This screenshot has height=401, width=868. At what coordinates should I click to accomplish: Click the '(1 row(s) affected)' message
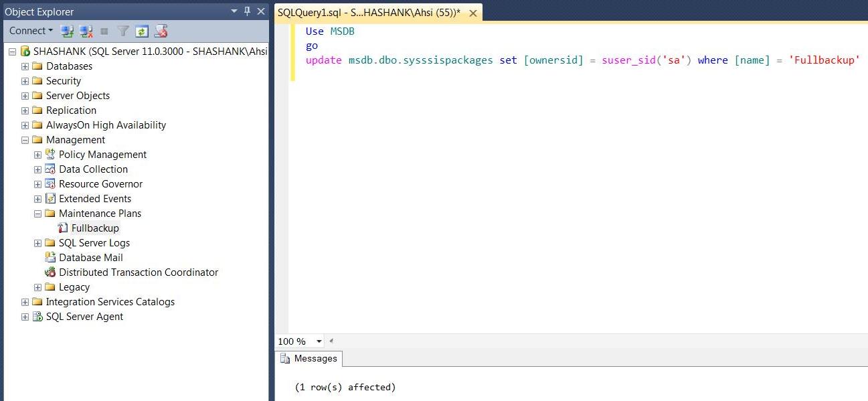pyautogui.click(x=345, y=387)
